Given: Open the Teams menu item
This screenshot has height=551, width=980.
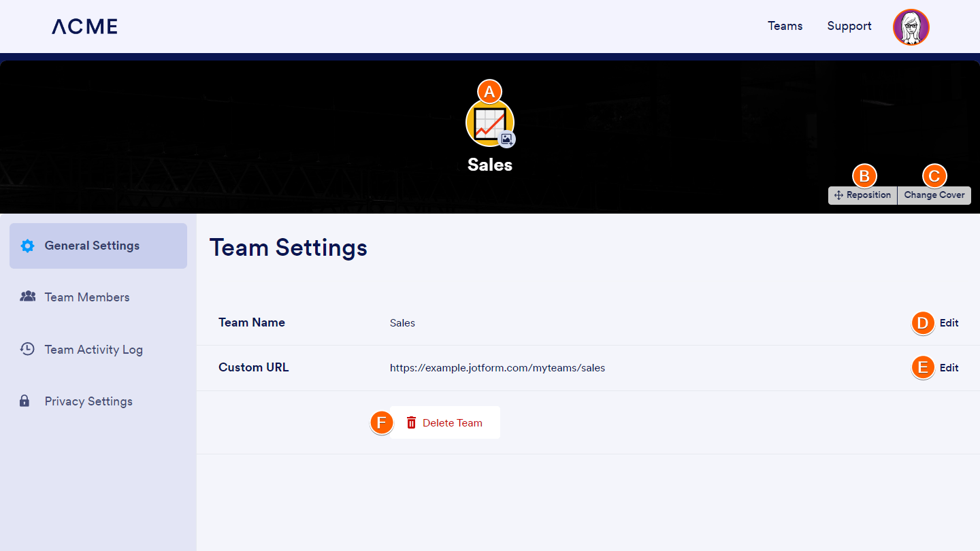Looking at the screenshot, I should [x=785, y=26].
